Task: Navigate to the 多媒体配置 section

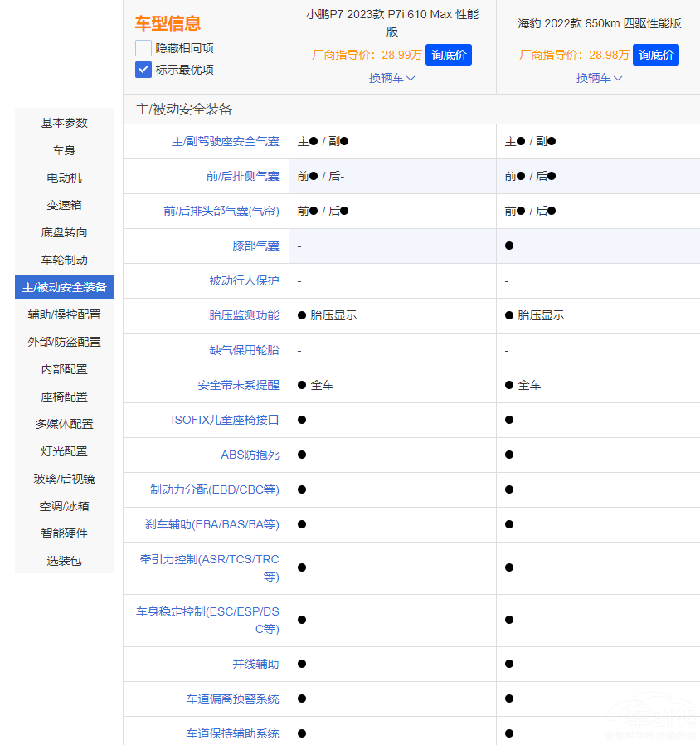Action: tap(65, 424)
